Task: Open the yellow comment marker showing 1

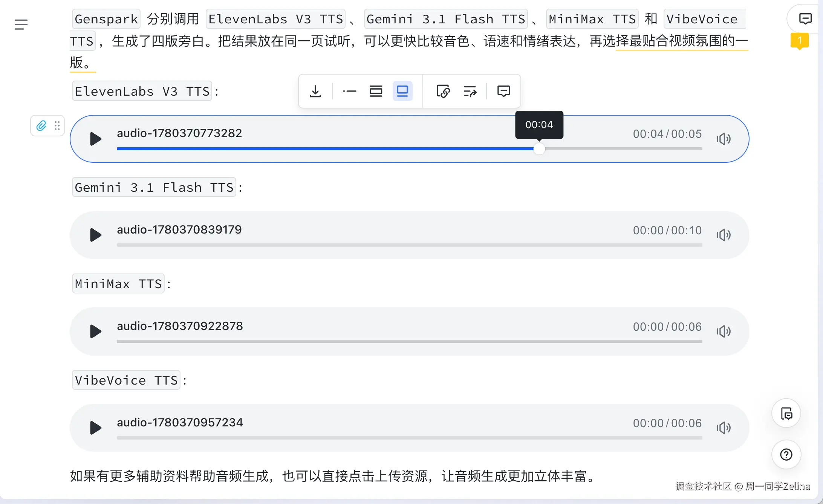Action: pyautogui.click(x=799, y=41)
